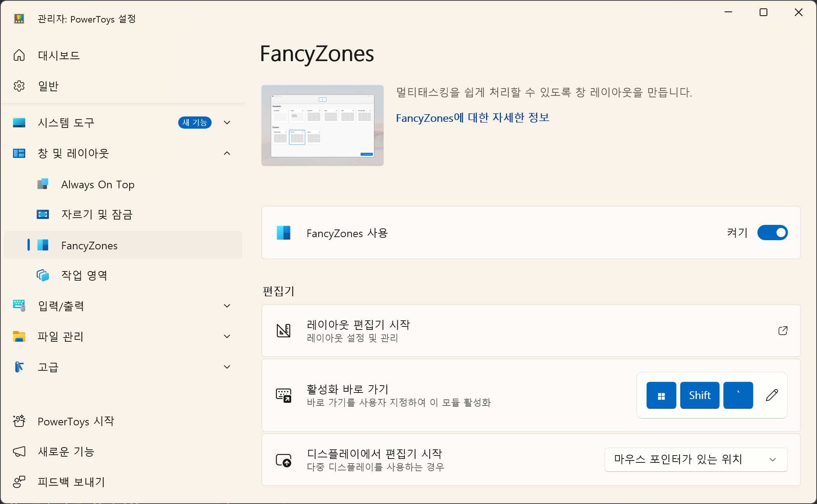The image size is (817, 504).
Task: Select 자르기 및 잠금 in sidebar
Action: click(123, 214)
